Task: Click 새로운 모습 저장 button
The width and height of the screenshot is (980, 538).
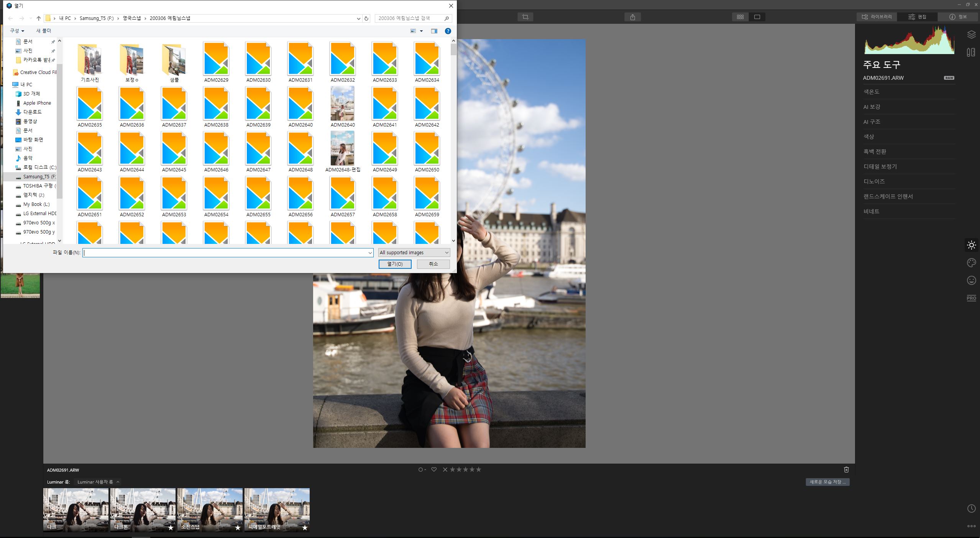Action: coord(827,482)
